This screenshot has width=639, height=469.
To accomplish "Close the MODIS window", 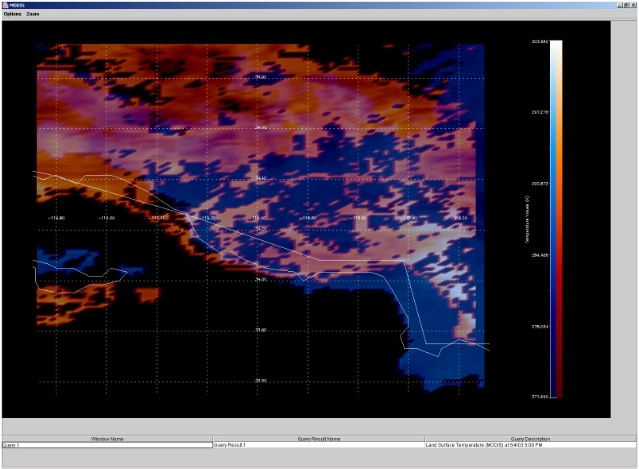I will point(633,5).
